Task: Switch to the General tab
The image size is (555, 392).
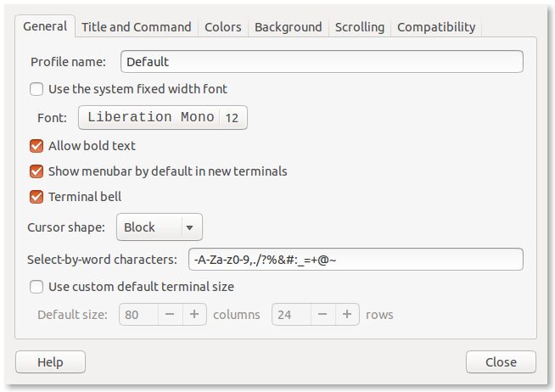Action: coord(45,26)
